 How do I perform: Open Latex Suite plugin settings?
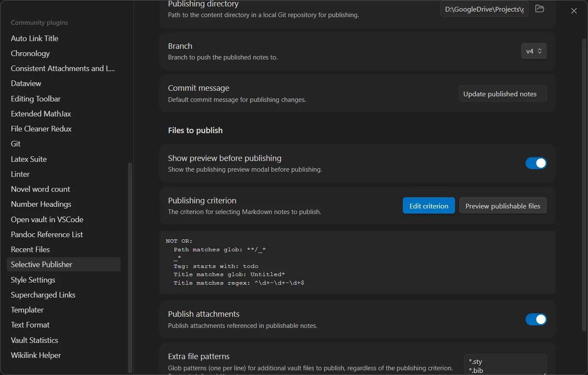coord(64,159)
